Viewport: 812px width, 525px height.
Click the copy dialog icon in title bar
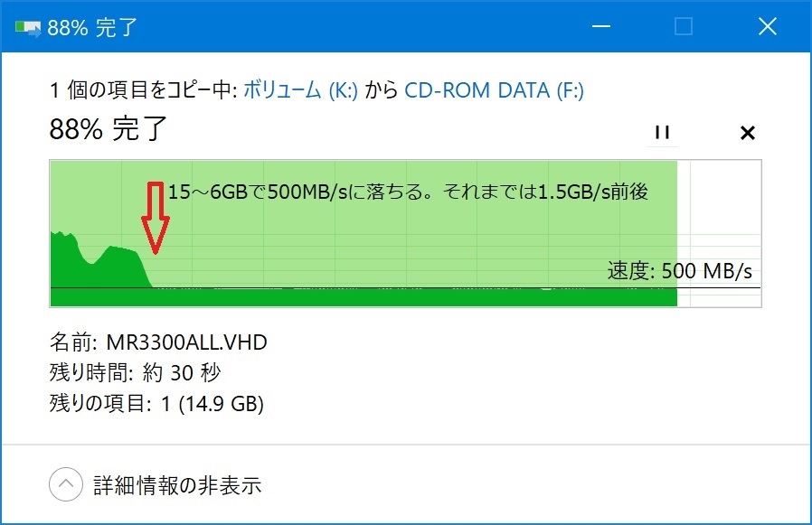27,26
